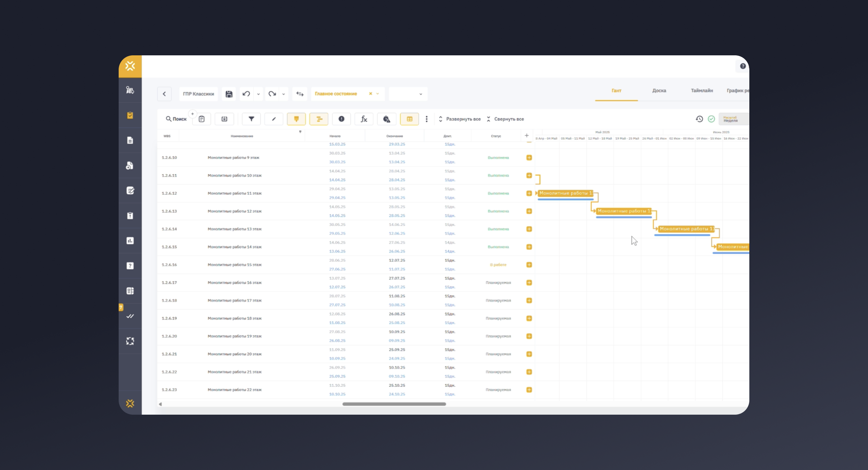Open the filter funnel tool
Screen dimensions: 868x470
click(251, 119)
